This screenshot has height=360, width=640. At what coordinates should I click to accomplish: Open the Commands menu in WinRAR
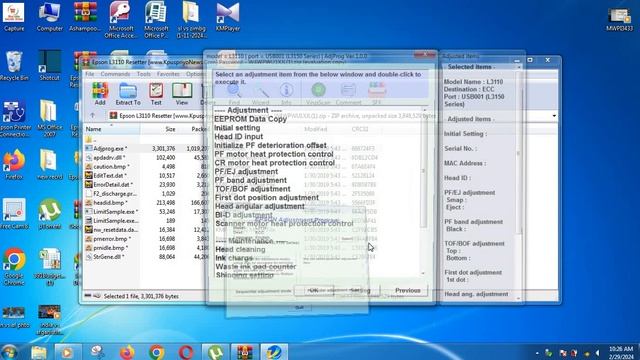coord(115,74)
